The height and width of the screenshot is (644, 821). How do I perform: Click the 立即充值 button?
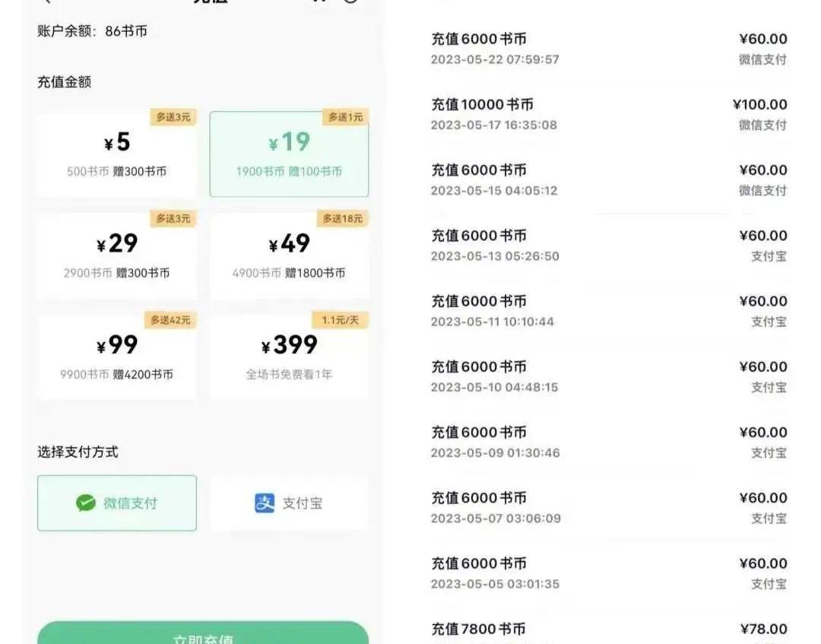[x=203, y=636]
